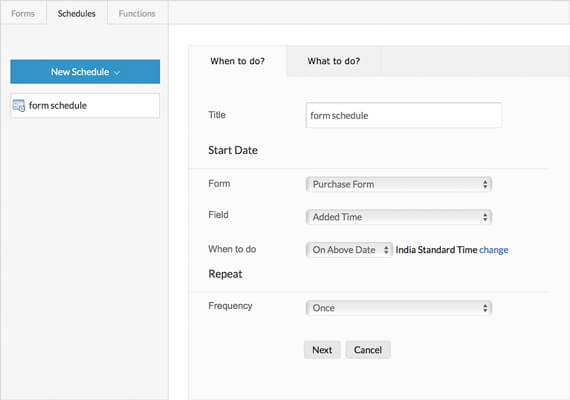This screenshot has height=400, width=570.
Task: Switch to the Forms tab
Action: click(23, 13)
